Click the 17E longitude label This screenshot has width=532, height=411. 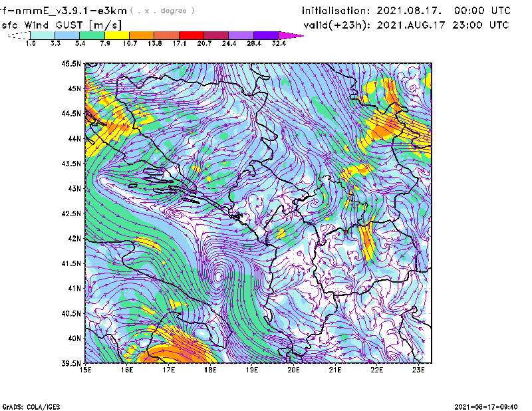[169, 370]
